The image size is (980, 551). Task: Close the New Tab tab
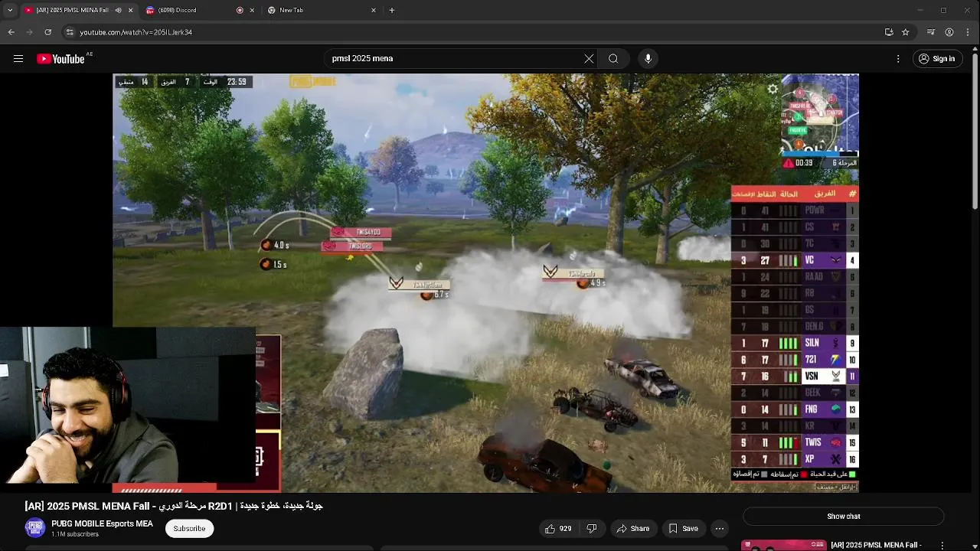(x=374, y=11)
